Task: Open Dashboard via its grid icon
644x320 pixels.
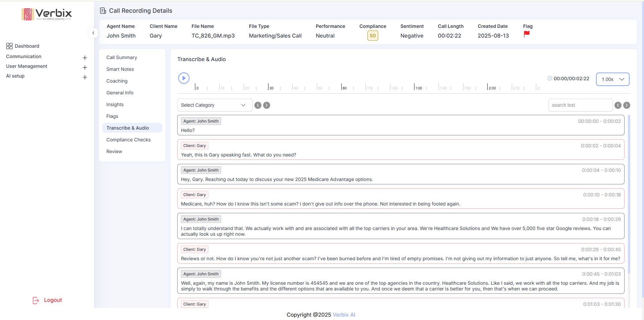Action: pos(9,46)
